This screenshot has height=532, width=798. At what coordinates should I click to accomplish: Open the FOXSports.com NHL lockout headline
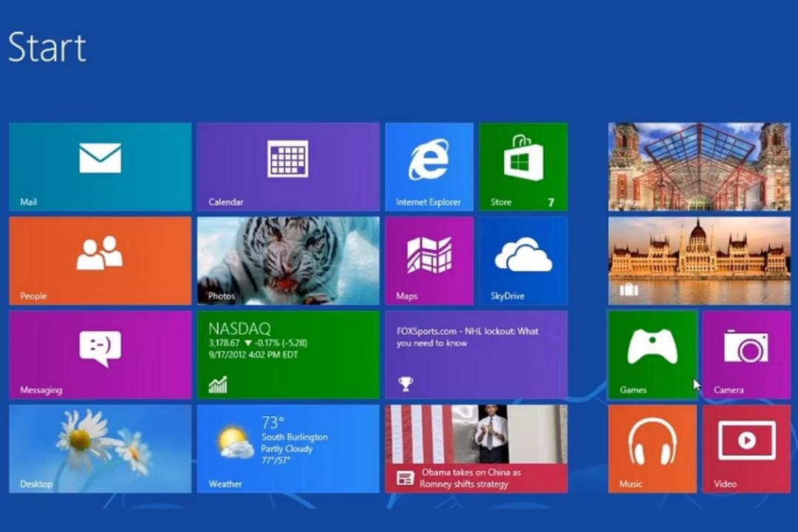point(467,337)
